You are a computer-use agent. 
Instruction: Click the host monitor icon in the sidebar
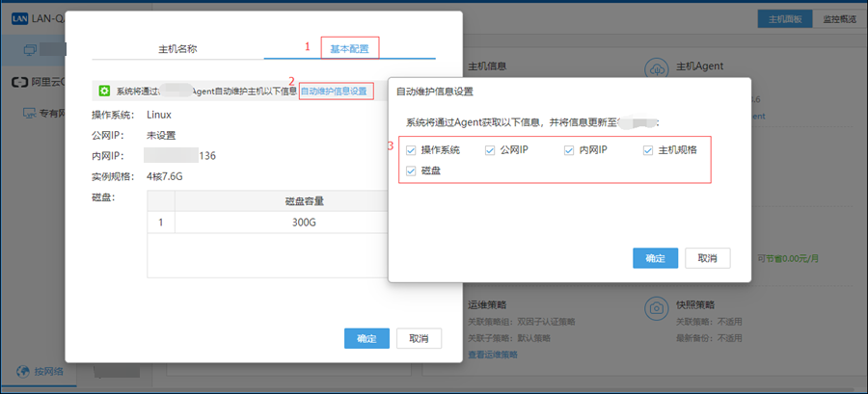click(30, 48)
